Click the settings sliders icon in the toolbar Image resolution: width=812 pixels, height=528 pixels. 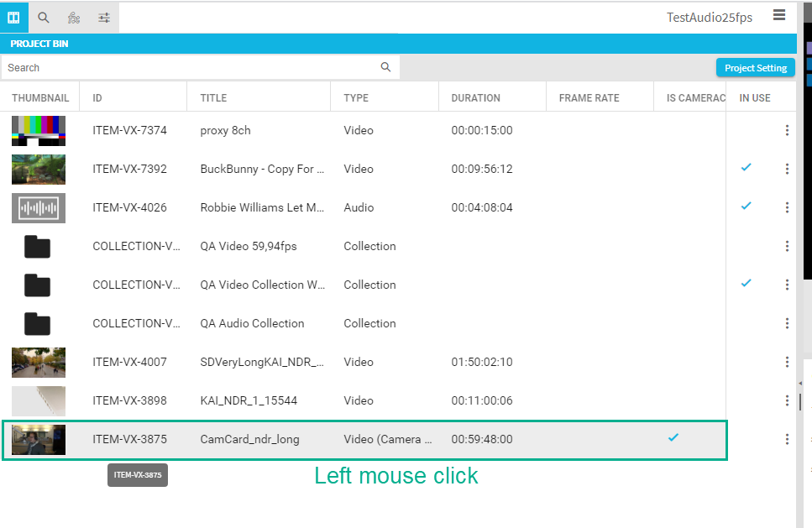coord(103,17)
